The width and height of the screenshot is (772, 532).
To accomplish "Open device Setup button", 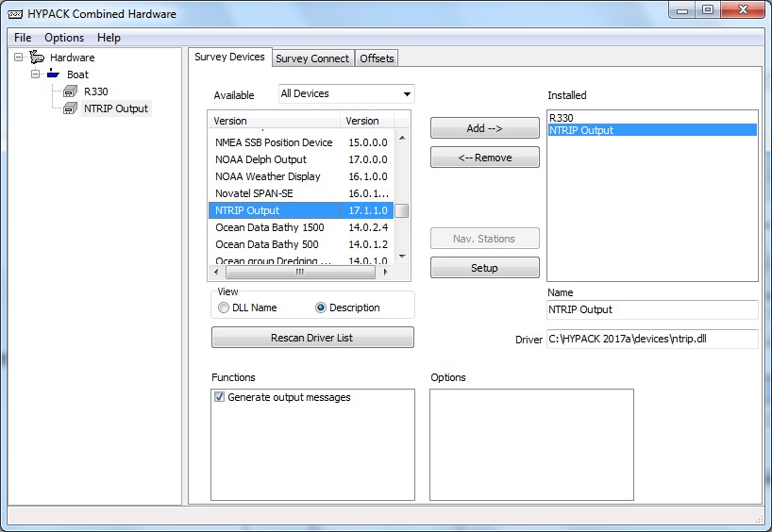I will 485,268.
